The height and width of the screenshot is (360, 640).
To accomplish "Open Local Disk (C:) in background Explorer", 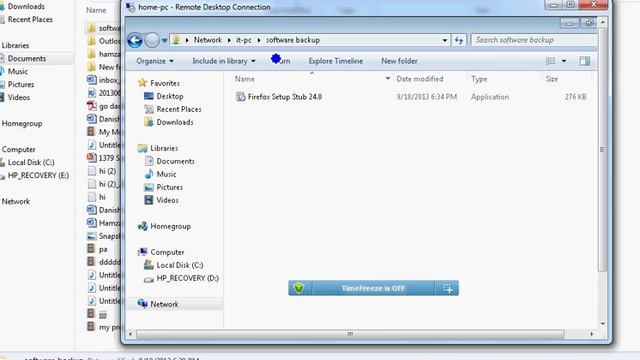I will click(31, 162).
